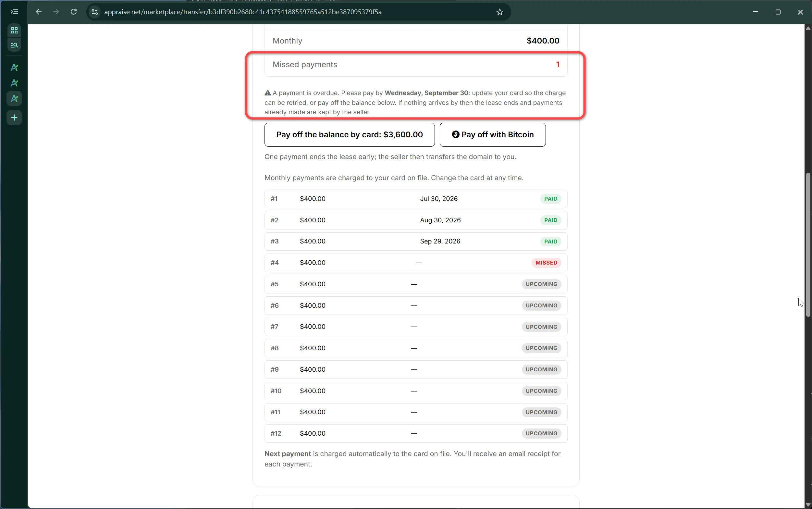
Task: Click the MISSED badge on payment #4
Action: tap(546, 263)
